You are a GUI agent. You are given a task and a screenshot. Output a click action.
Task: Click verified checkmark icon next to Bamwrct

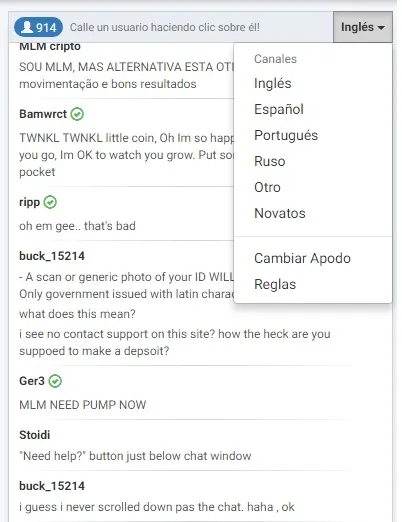click(77, 114)
